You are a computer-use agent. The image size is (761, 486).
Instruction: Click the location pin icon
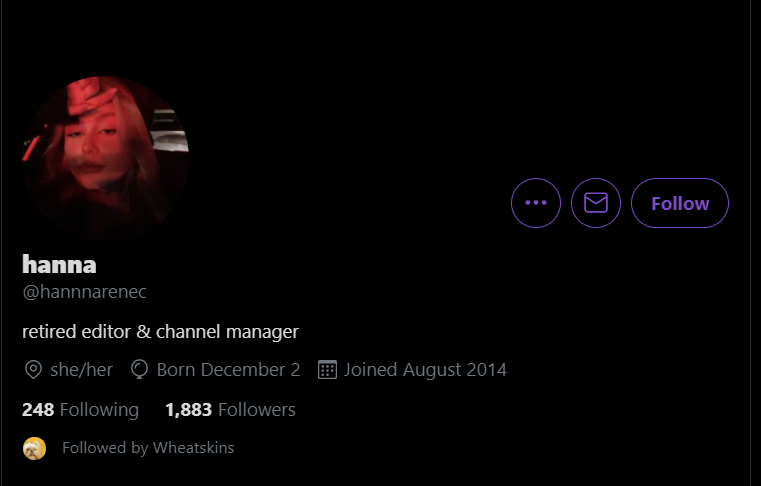click(x=33, y=369)
